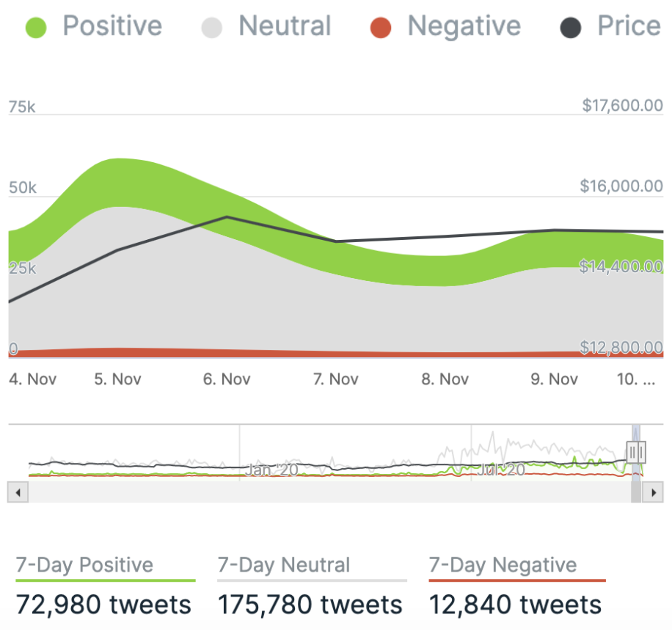Select the 7-Day Negative stat heading
Image resolution: width=672 pixels, height=631 pixels.
tap(503, 565)
